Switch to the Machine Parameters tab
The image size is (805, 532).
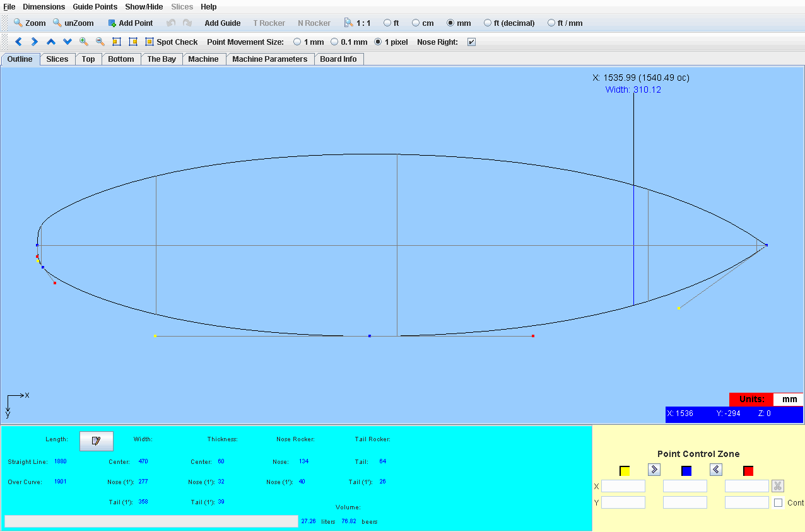point(269,59)
